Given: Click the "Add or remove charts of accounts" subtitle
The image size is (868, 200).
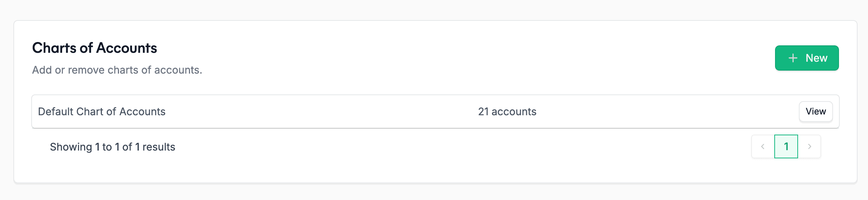Looking at the screenshot, I should (117, 70).
